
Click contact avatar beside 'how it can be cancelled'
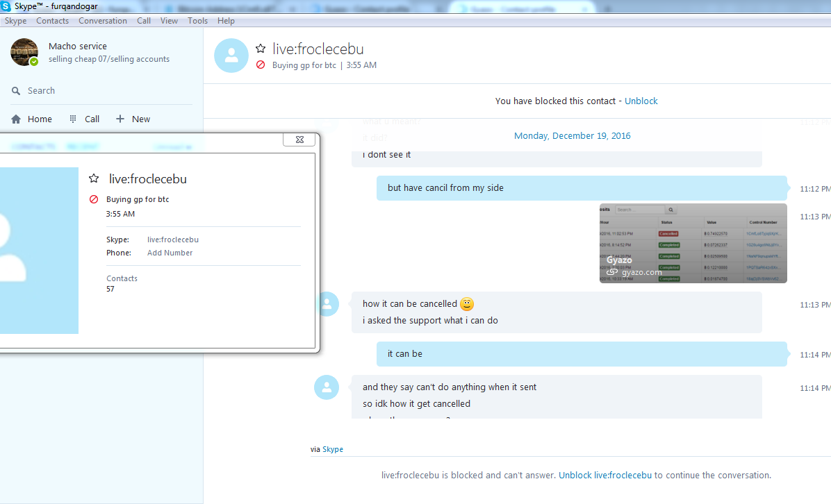[x=327, y=304]
